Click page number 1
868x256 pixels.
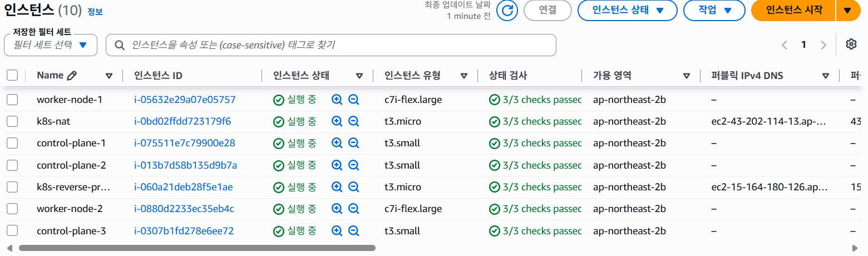click(x=803, y=45)
